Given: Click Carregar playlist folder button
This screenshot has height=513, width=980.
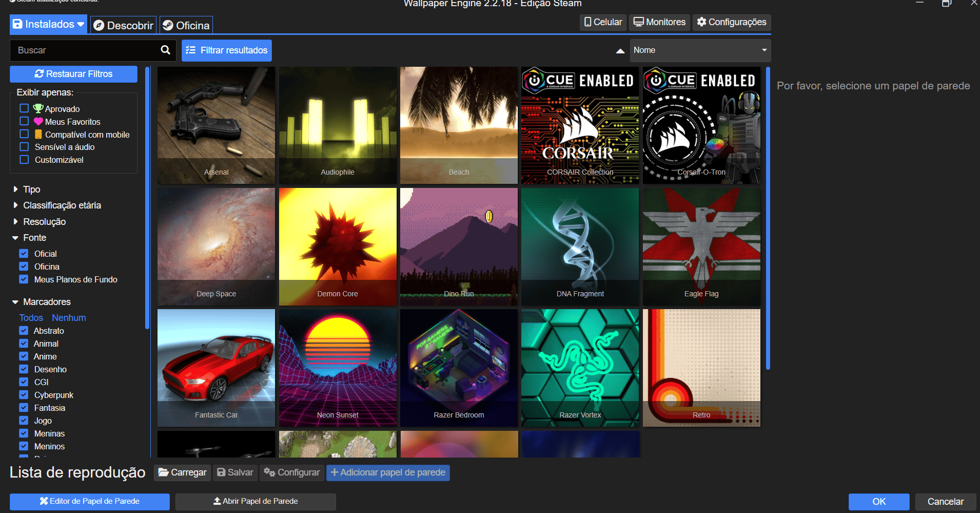Looking at the screenshot, I should click(x=182, y=472).
